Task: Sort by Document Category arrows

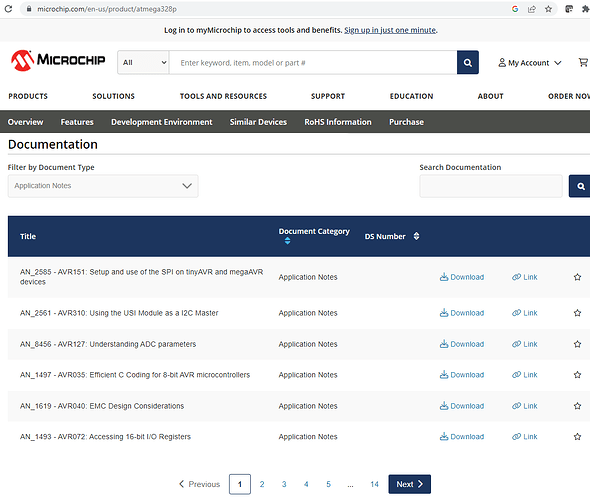Action: tap(287, 241)
